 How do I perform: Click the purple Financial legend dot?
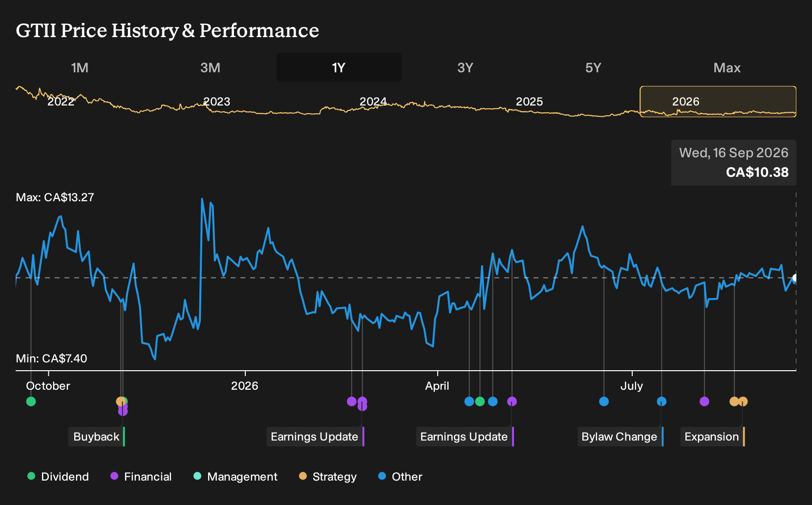[114, 476]
